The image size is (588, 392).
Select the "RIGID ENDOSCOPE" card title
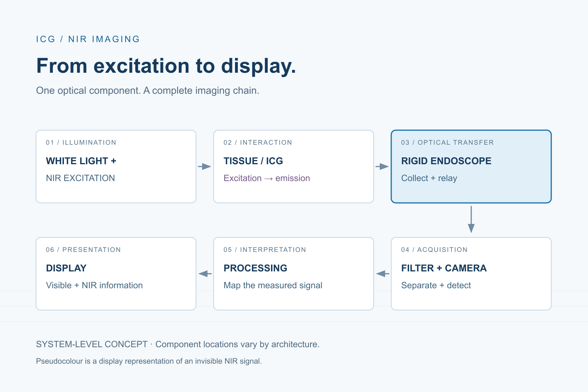click(446, 161)
